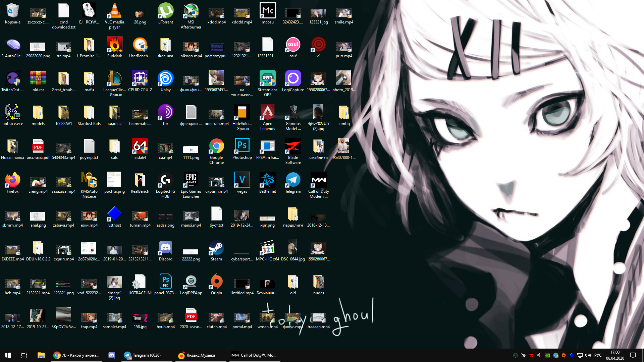The image size is (644, 362).
Task: Open the Discord desktop shortcut
Action: tap(165, 251)
